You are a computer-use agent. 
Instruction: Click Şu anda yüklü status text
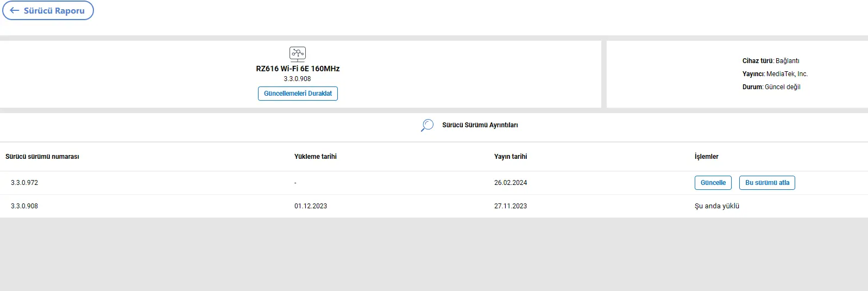(x=717, y=206)
